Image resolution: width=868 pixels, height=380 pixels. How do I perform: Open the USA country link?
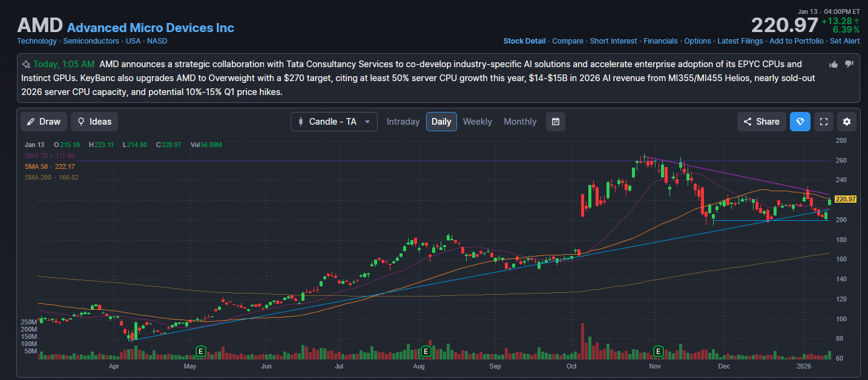[133, 41]
